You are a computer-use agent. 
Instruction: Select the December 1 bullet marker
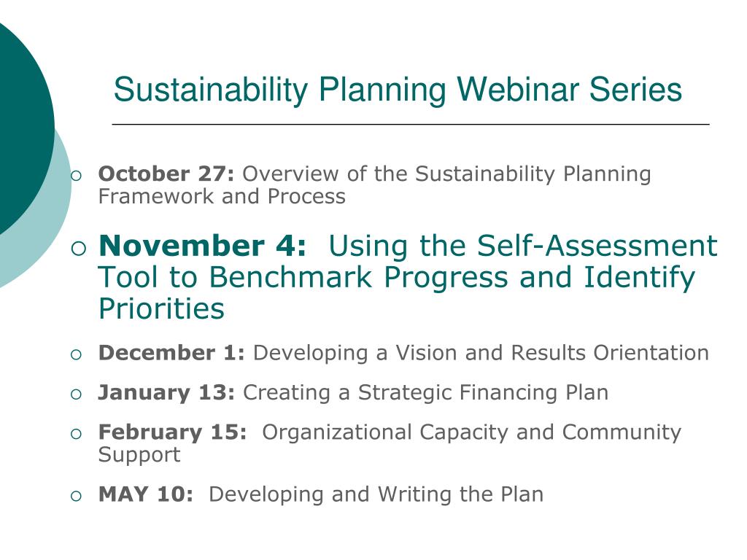point(76,355)
